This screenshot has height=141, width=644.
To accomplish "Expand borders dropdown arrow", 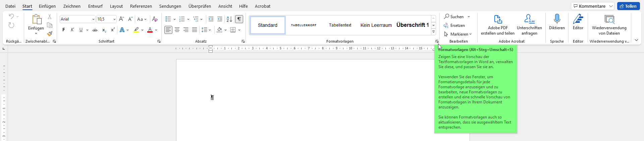I will [239, 30].
